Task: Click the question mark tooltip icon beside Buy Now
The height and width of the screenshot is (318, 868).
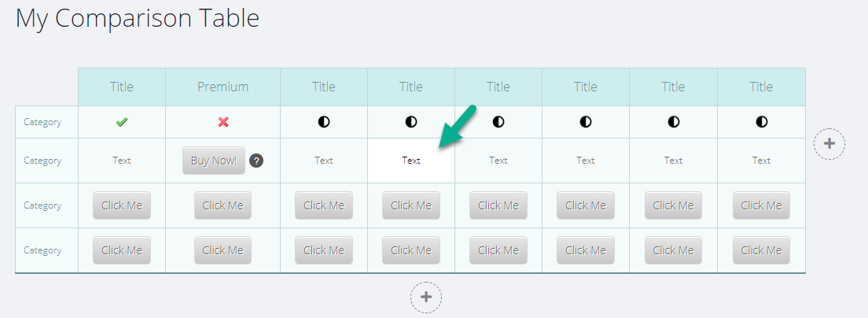Action: click(256, 161)
